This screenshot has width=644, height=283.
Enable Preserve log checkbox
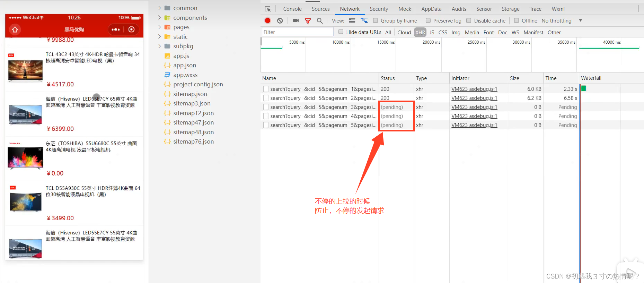click(x=428, y=21)
